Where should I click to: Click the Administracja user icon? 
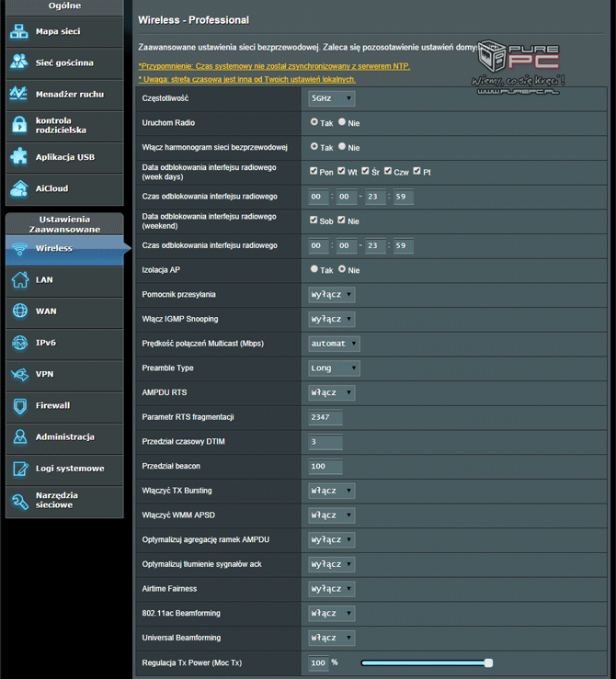(x=20, y=437)
